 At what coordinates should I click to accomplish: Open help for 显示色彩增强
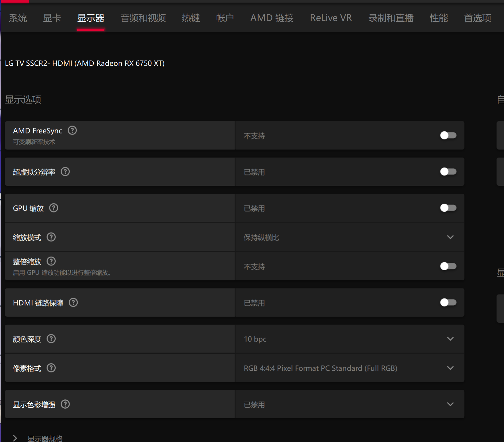pyautogui.click(x=65, y=404)
